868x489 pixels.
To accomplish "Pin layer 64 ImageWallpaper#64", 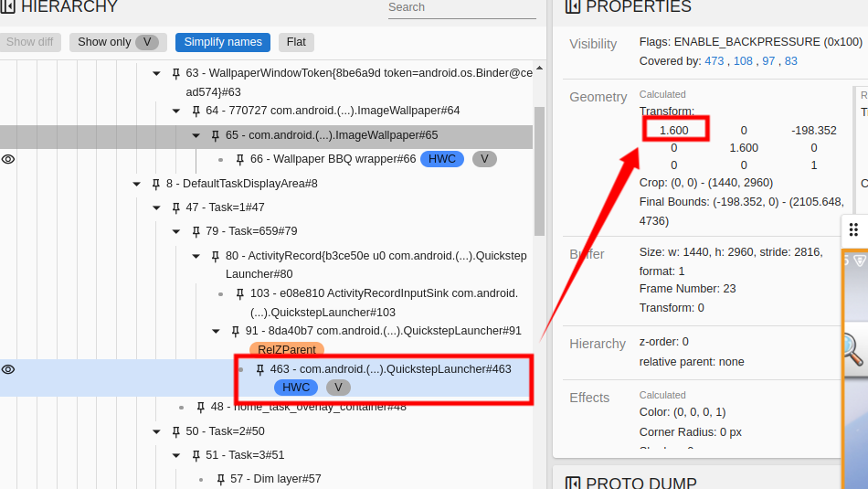I will pos(196,111).
